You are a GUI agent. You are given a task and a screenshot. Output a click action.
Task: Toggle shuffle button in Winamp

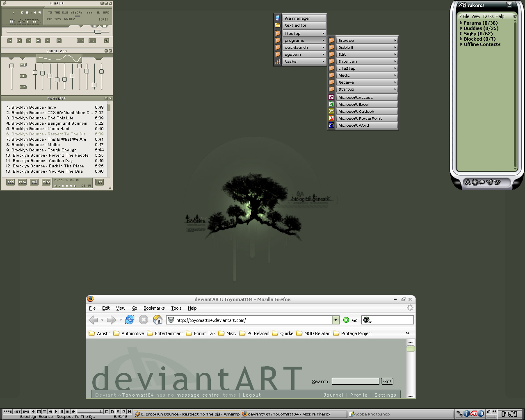(x=80, y=41)
